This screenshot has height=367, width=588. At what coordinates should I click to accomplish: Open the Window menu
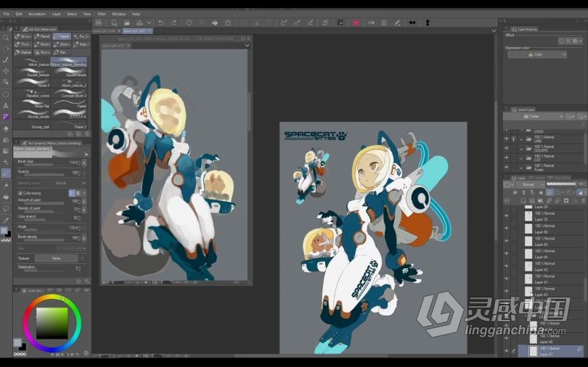click(x=119, y=14)
